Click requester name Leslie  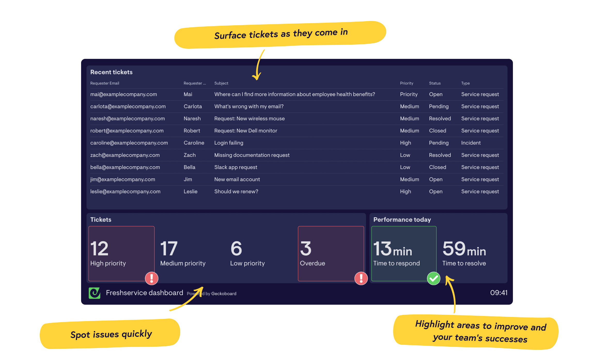pos(191,192)
